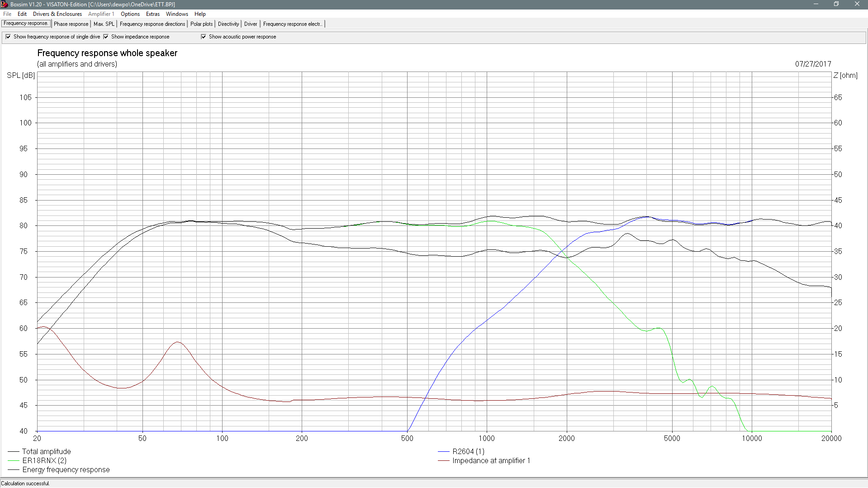Select the Polar plots tab
868x488 pixels.
point(201,24)
